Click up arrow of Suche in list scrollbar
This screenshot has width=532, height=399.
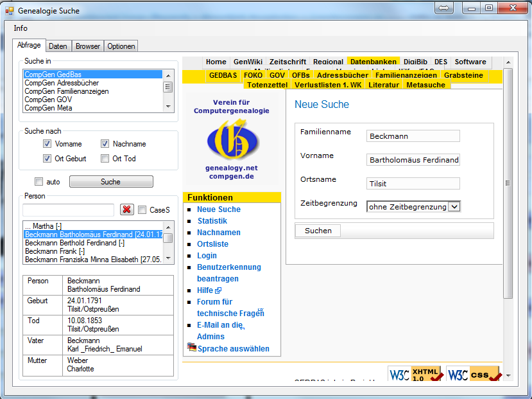pos(168,75)
